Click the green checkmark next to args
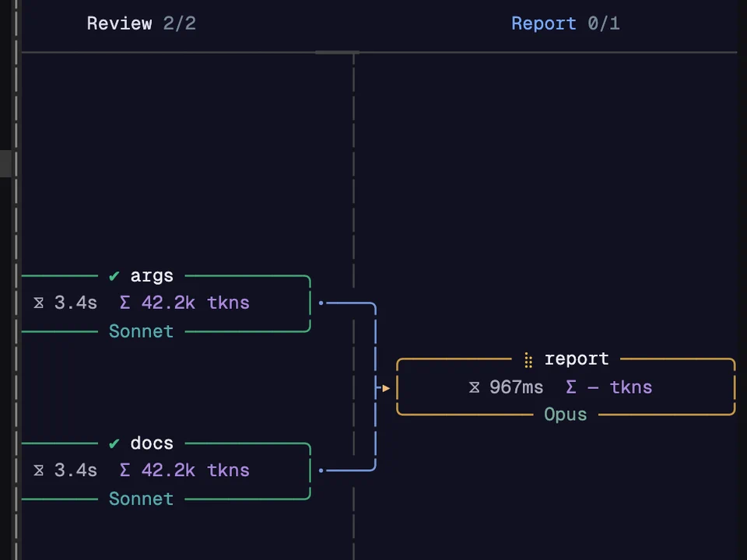 tap(114, 276)
